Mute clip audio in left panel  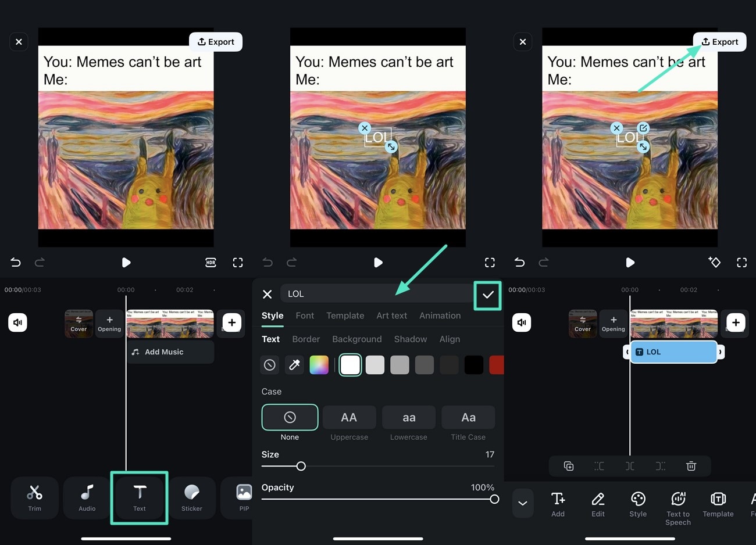tap(18, 322)
